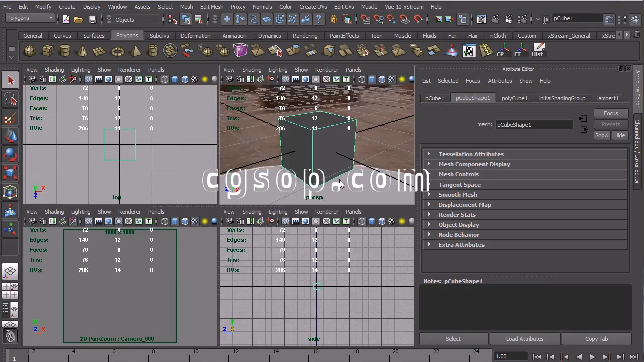Save the scene with the disk icon
Viewport: 644px width, 362px height.
92,19
